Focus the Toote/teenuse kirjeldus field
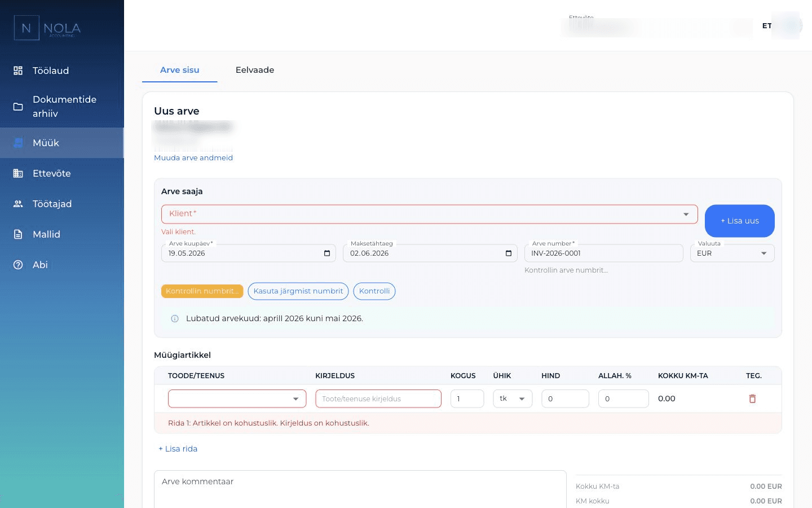 coord(378,398)
